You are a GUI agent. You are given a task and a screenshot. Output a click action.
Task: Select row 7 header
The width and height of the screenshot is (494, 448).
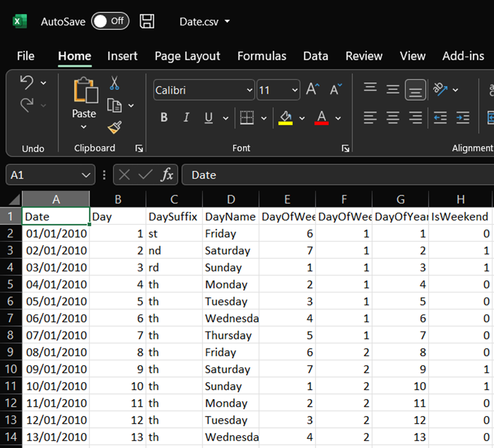coord(11,318)
